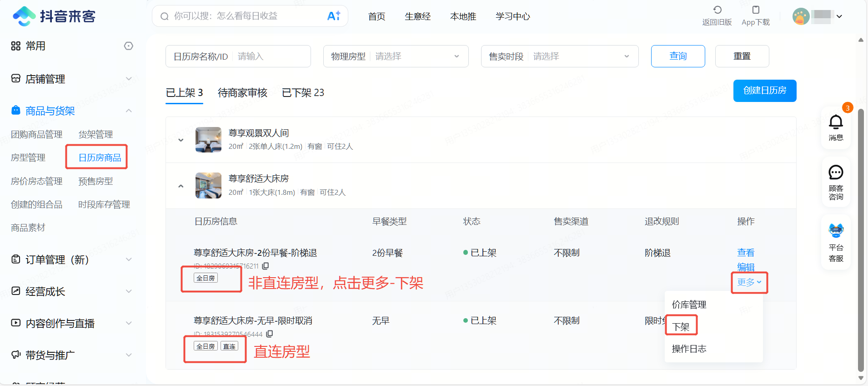Image resolution: width=868 pixels, height=386 pixels.
Task: Select 下架 from the more menu
Action: coord(681,327)
